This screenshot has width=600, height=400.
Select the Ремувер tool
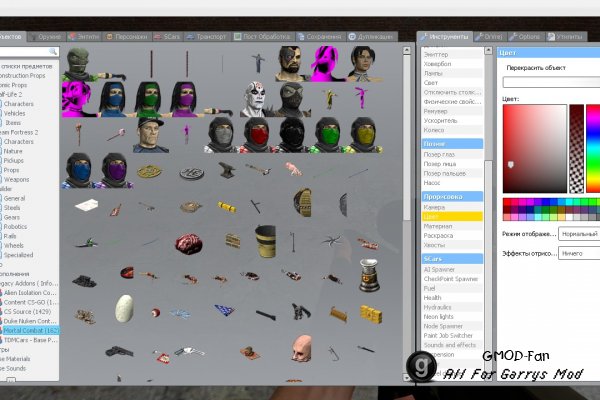coord(452,111)
